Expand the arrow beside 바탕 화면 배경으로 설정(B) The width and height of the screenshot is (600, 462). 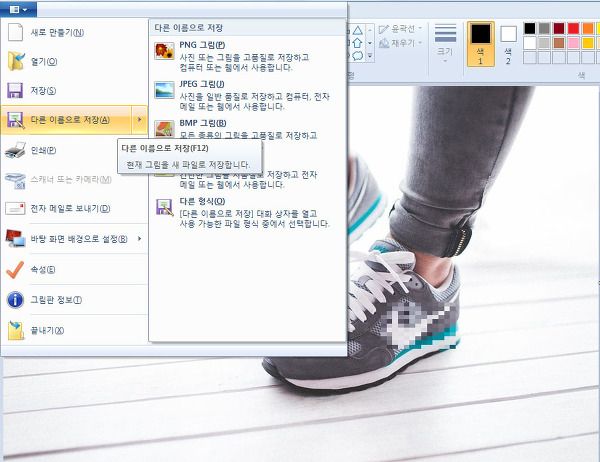pos(139,238)
